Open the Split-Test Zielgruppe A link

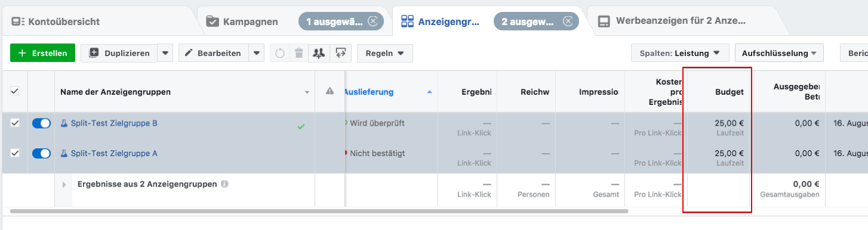(114, 153)
